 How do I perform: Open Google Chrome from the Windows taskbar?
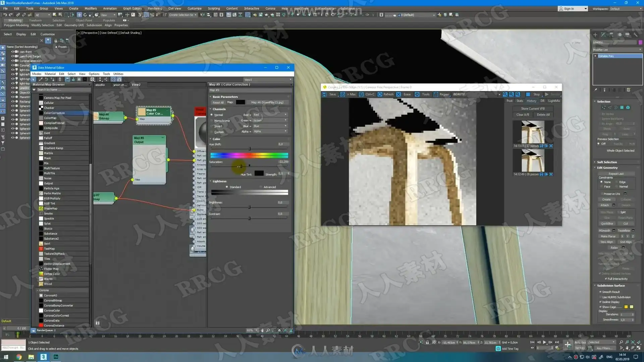[19, 357]
